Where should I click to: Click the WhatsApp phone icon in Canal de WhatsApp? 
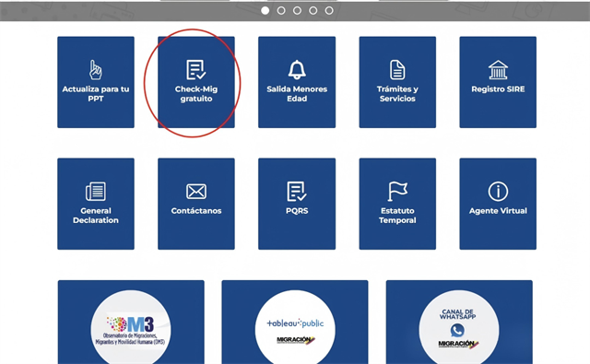(457, 330)
